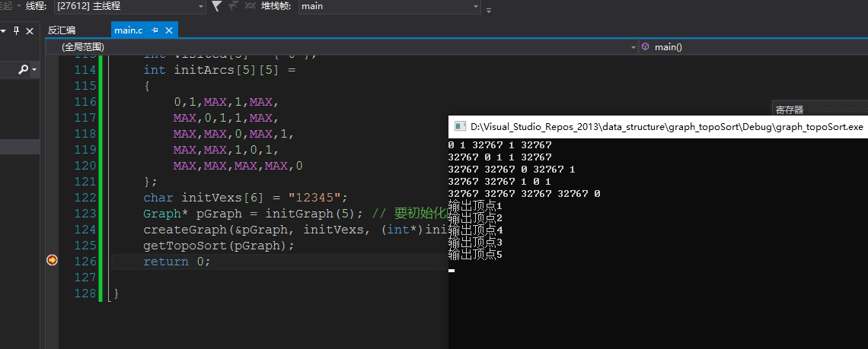Select the main.c editor tab

pos(129,30)
